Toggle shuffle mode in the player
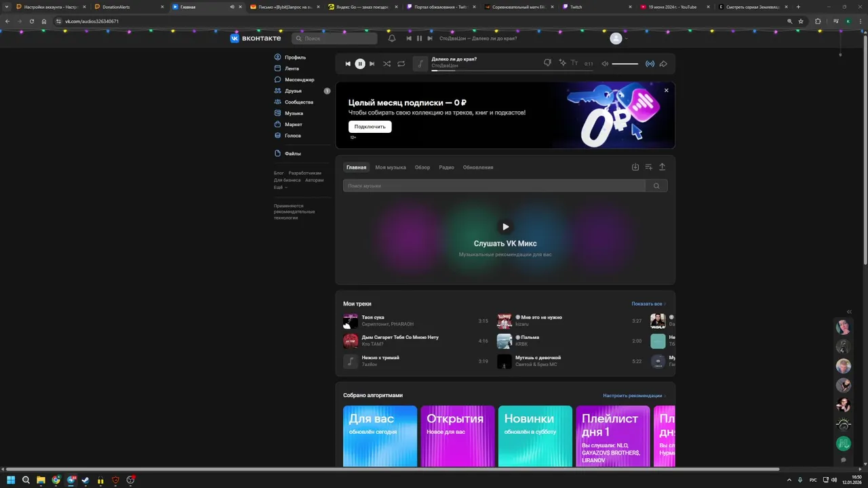Screen dimensions: 868x488 point(387,64)
